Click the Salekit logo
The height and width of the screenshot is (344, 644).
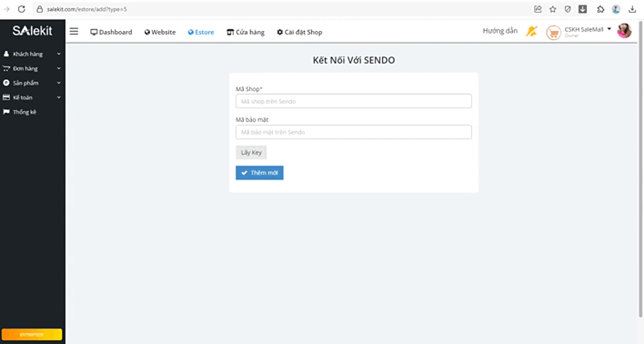32,31
